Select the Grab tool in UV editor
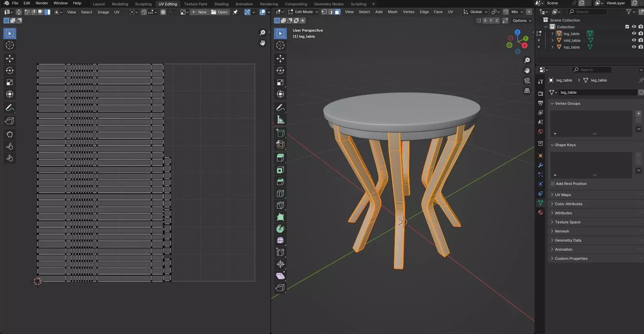The image size is (644, 334). pyautogui.click(x=10, y=134)
